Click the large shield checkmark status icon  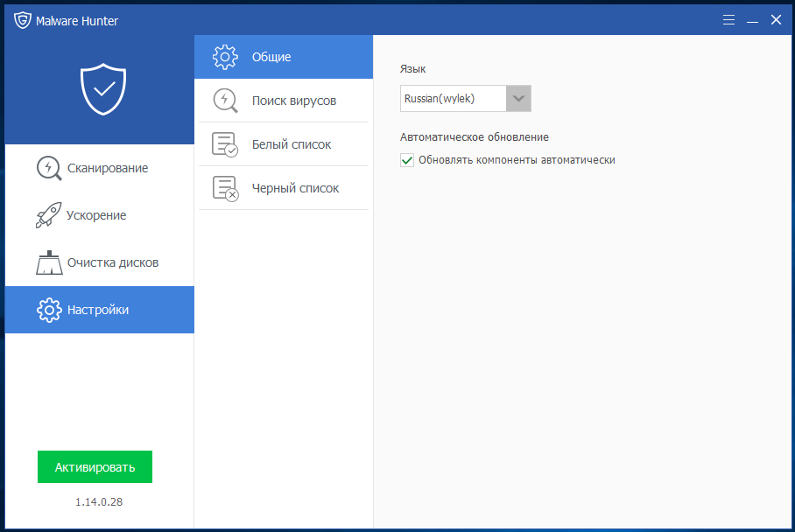click(103, 89)
